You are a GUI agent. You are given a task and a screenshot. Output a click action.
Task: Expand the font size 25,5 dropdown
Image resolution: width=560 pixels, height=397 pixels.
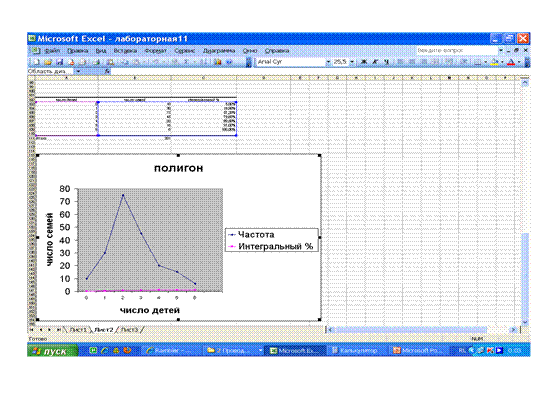tap(352, 62)
